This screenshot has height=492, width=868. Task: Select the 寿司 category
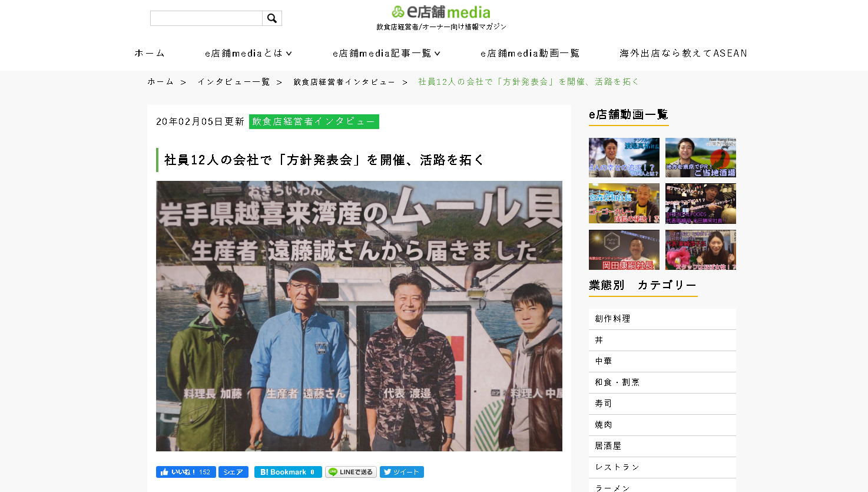[x=662, y=403]
